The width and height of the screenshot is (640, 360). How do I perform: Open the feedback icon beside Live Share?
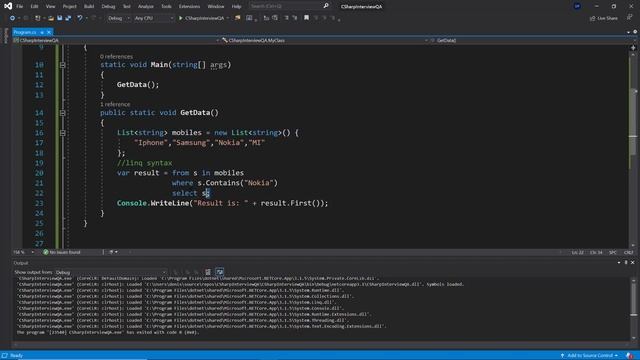tap(629, 18)
